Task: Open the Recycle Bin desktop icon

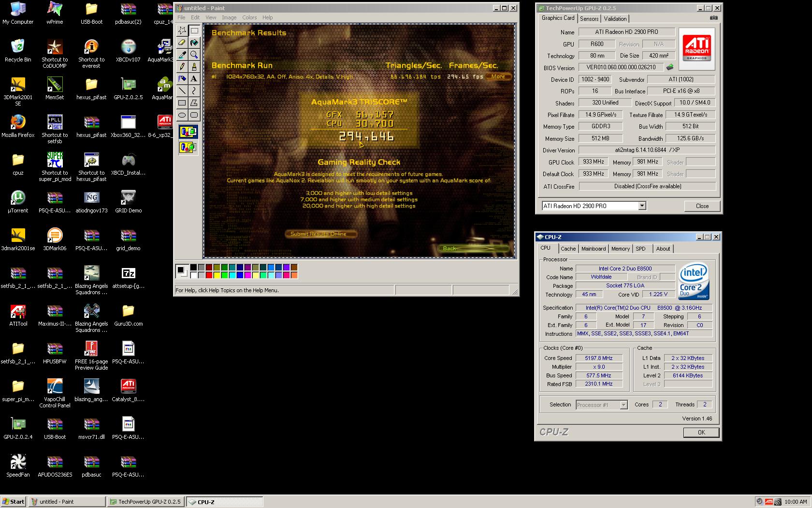Action: pos(18,50)
